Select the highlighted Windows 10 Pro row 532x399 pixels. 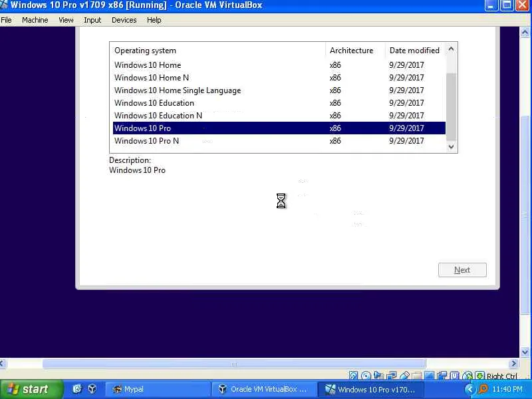(x=279, y=128)
